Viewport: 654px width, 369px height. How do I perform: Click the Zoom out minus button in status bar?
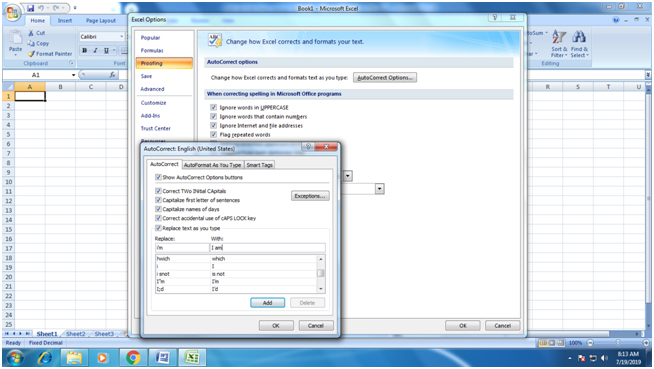click(x=590, y=343)
